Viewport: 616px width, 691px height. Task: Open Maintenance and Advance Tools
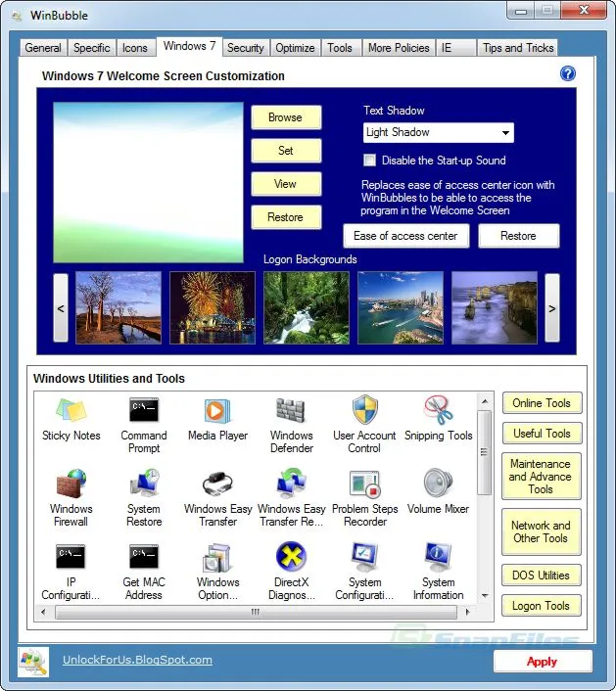pos(541,477)
